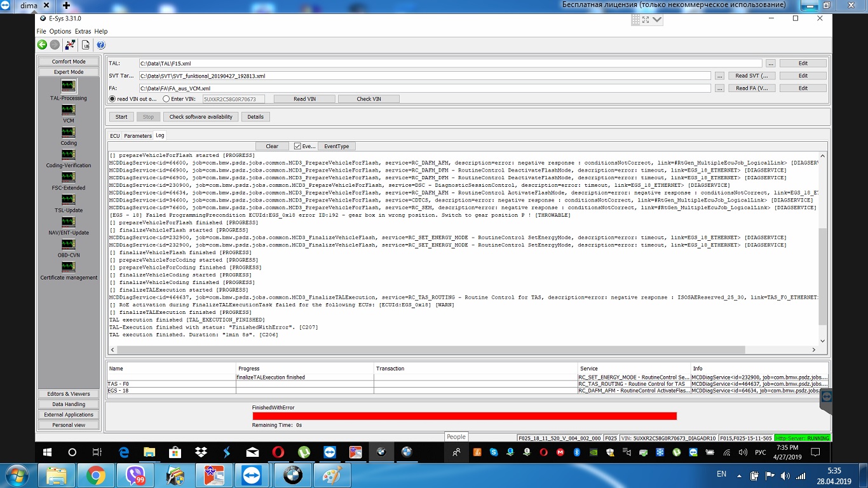Expand the Editors & Viewers section
This screenshot has width=868, height=488.
click(69, 394)
